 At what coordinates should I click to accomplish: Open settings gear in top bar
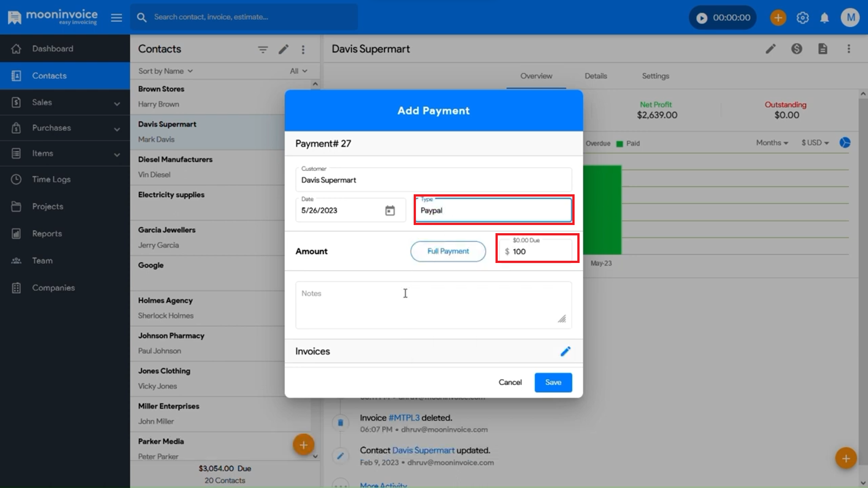click(x=802, y=18)
